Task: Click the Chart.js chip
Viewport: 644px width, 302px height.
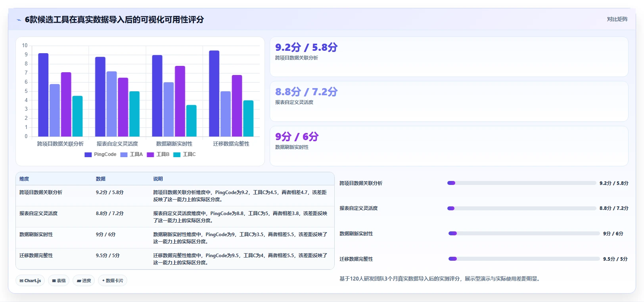Action: pos(30,281)
